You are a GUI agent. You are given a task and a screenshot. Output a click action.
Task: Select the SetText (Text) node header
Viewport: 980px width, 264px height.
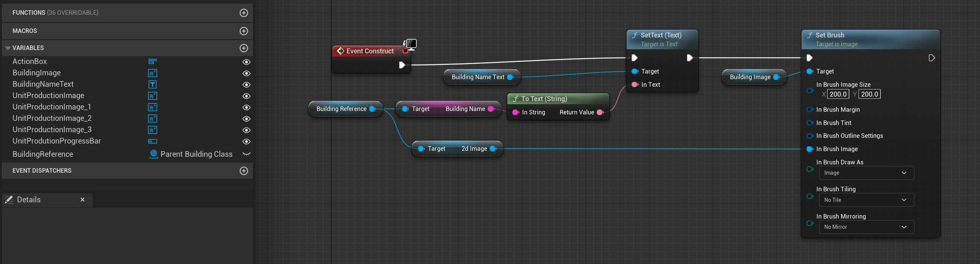click(662, 39)
